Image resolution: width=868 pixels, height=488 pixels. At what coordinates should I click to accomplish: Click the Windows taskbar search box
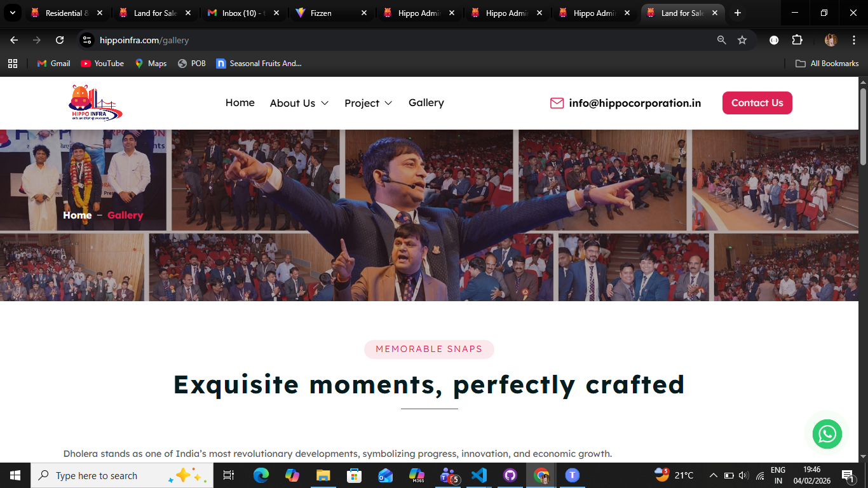(108, 475)
